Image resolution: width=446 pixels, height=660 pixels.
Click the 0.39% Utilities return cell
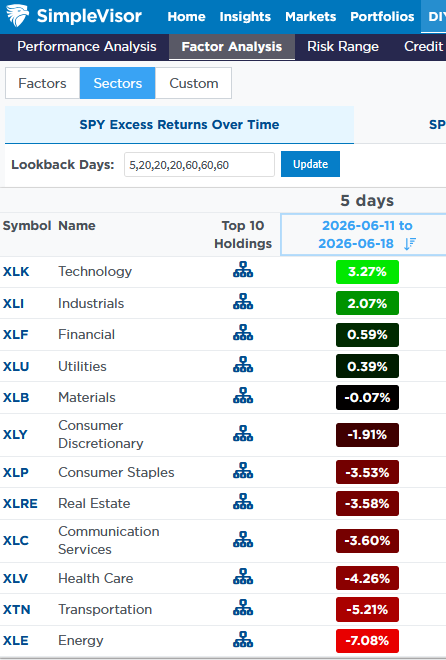click(x=367, y=366)
